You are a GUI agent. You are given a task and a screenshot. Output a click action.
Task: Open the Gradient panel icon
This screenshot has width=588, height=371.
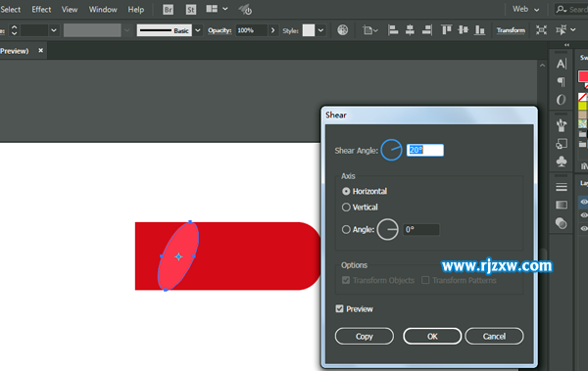tap(562, 205)
